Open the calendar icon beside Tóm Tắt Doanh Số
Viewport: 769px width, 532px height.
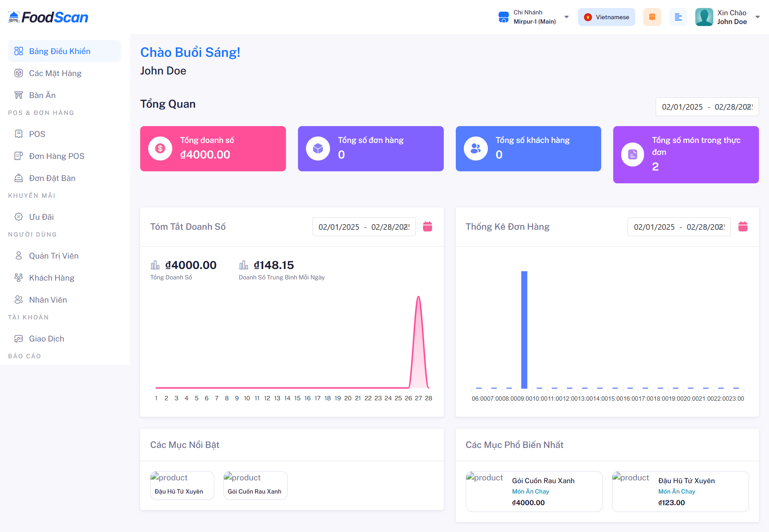427,227
